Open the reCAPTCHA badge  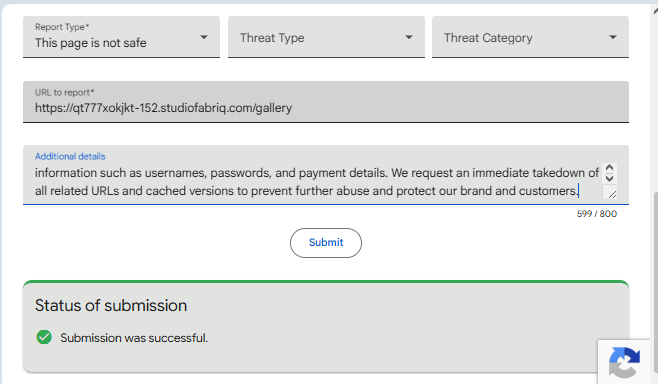point(624,362)
